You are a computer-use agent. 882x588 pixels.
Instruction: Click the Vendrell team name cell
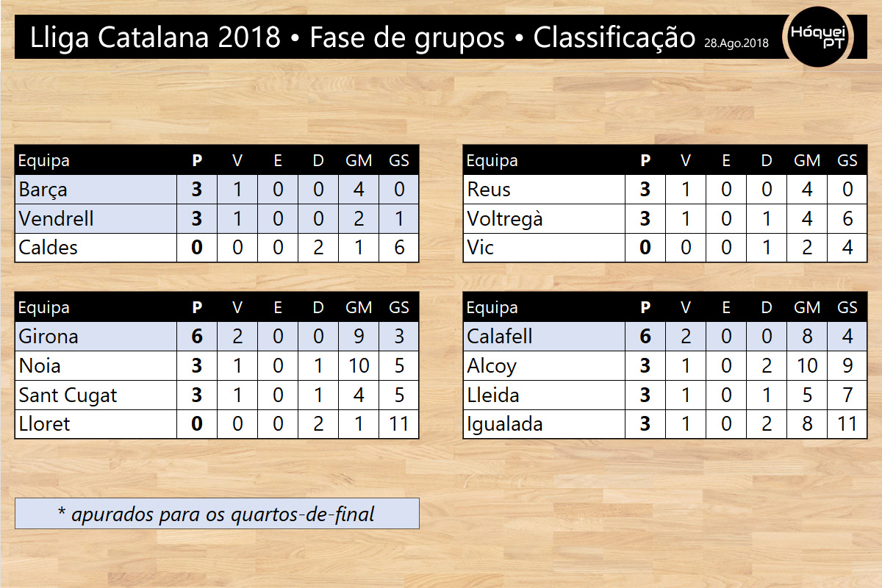point(96,219)
